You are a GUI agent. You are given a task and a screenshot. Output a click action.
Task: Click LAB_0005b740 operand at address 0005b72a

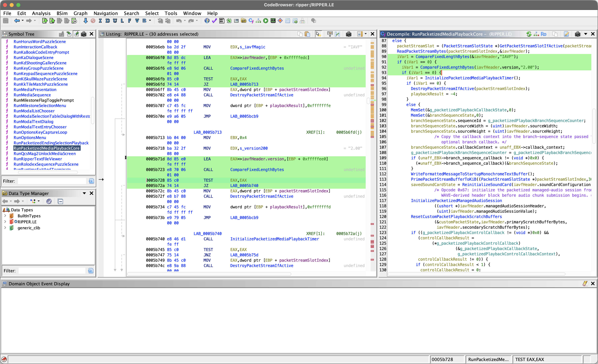[244, 186]
